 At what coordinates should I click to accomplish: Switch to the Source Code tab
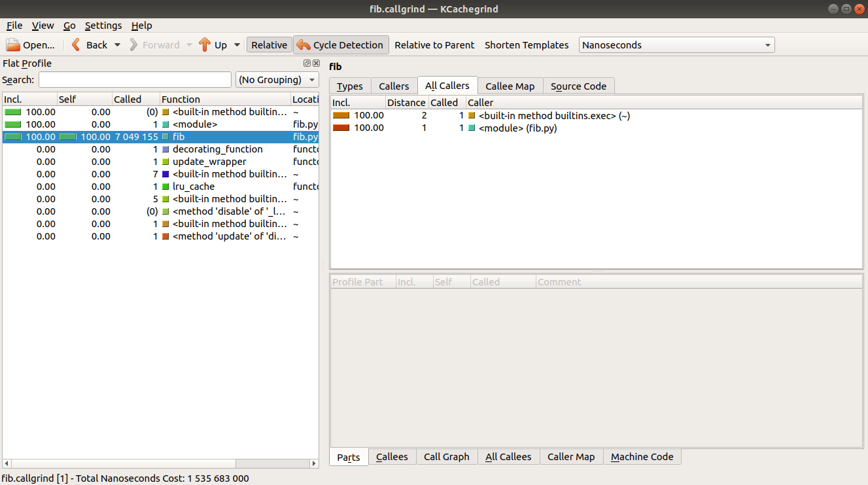(578, 86)
